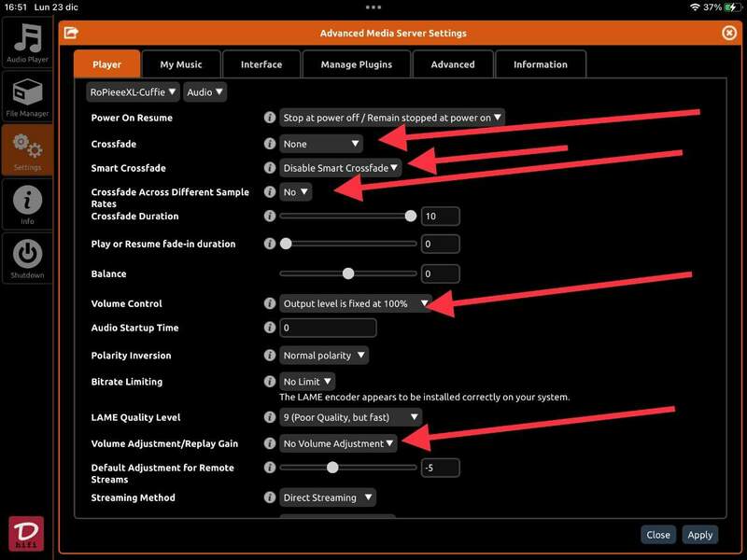Open the Audio Player sidebar icon
The image size is (747, 560).
tap(27, 43)
